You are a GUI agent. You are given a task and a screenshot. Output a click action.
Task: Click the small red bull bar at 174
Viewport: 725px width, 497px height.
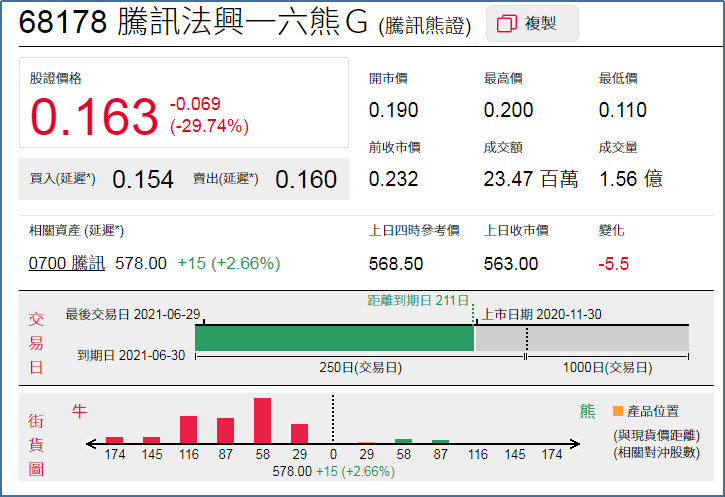click(115, 440)
